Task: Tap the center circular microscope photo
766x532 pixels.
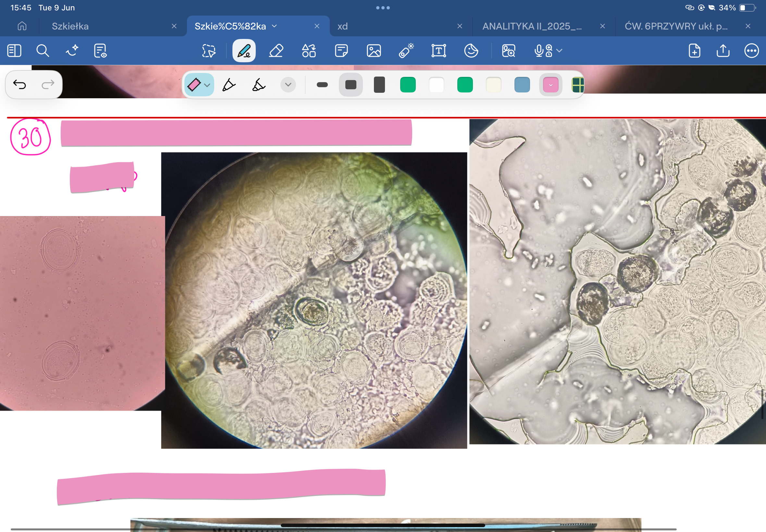Action: [314, 300]
